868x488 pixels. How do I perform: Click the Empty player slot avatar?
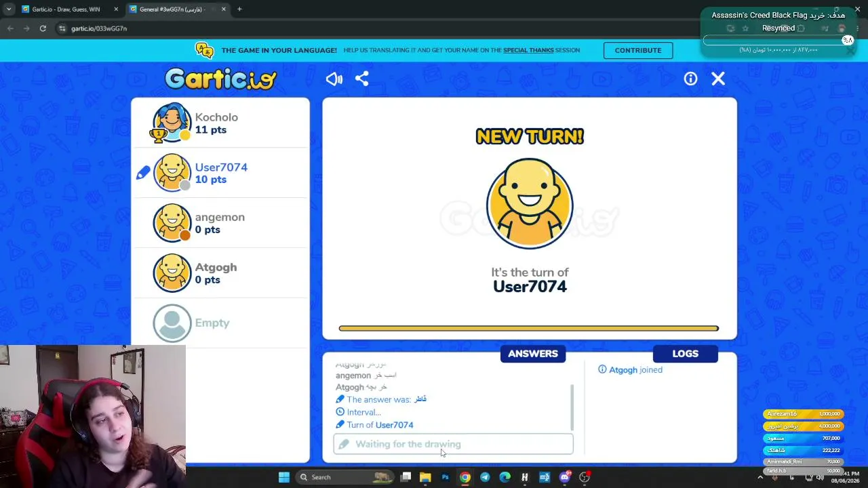coord(172,323)
